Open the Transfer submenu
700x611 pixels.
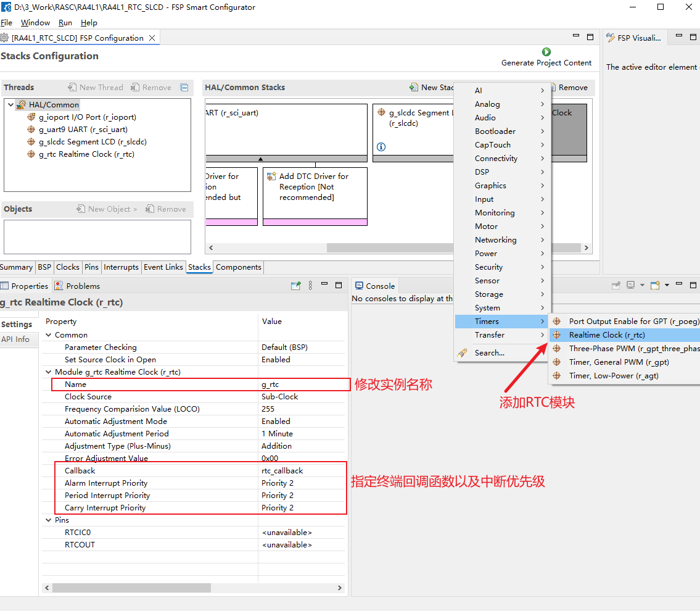tap(503, 335)
